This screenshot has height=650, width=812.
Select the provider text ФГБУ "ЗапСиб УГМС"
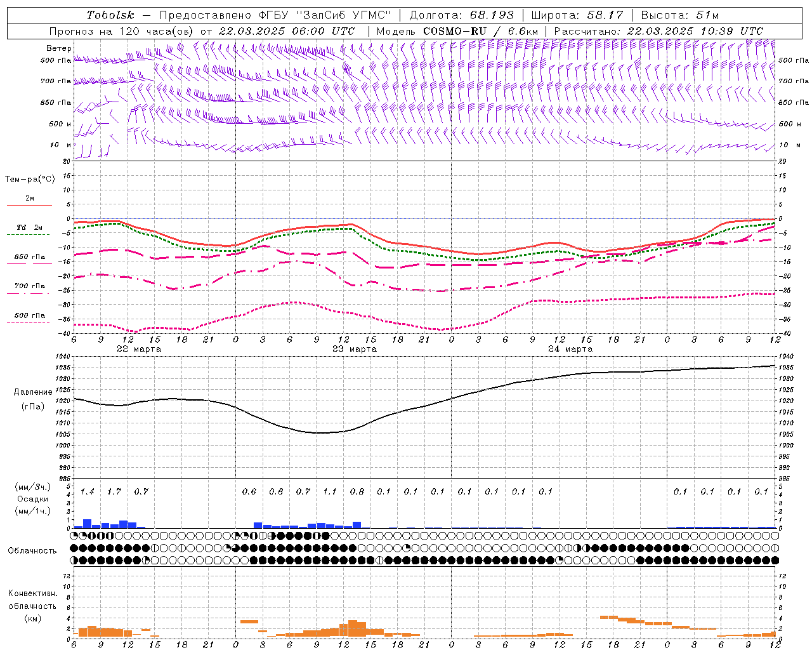click(325, 15)
